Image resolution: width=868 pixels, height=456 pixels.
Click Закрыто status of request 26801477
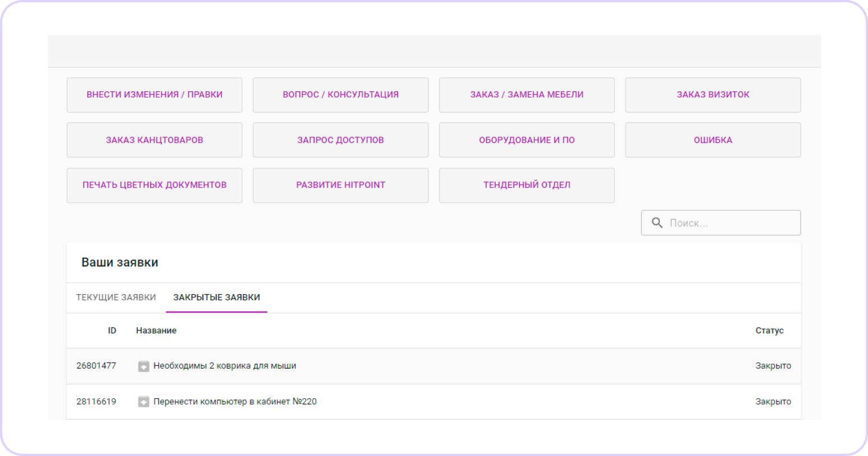pyautogui.click(x=773, y=366)
